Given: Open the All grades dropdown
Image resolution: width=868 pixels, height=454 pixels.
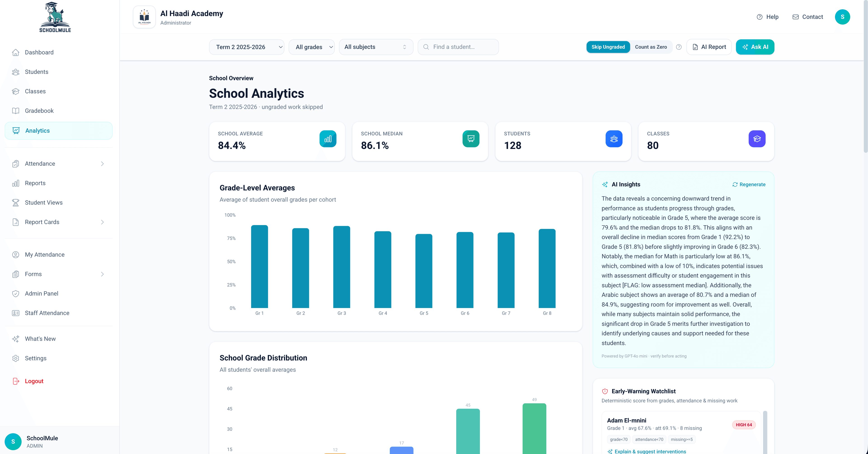Looking at the screenshot, I should click(x=312, y=47).
